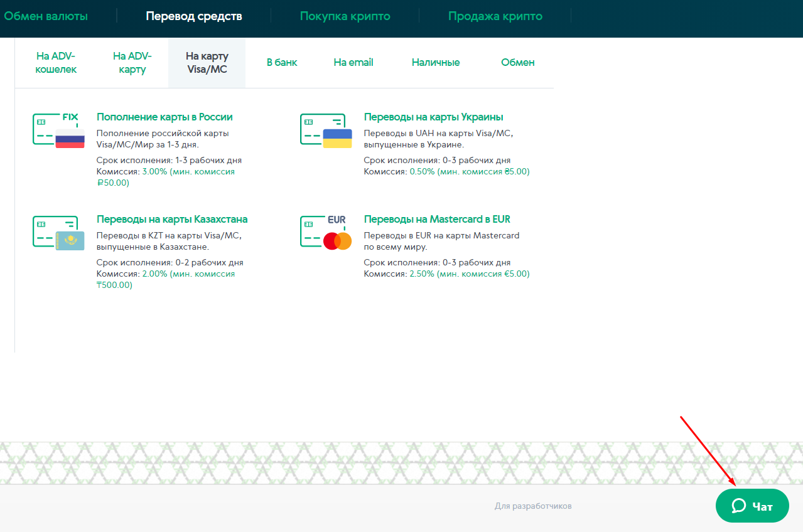Click the Ukrainian flag card icon
Screen dimensions: 803x532
pyautogui.click(x=326, y=130)
